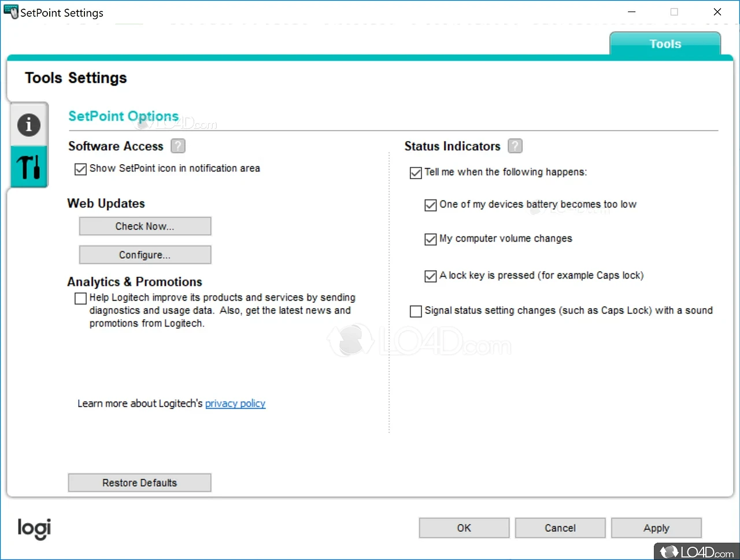Click the Apply button
740x560 pixels.
tap(656, 528)
